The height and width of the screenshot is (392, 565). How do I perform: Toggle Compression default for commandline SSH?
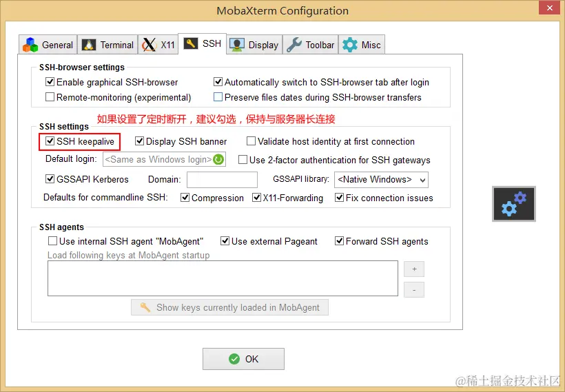click(x=185, y=198)
